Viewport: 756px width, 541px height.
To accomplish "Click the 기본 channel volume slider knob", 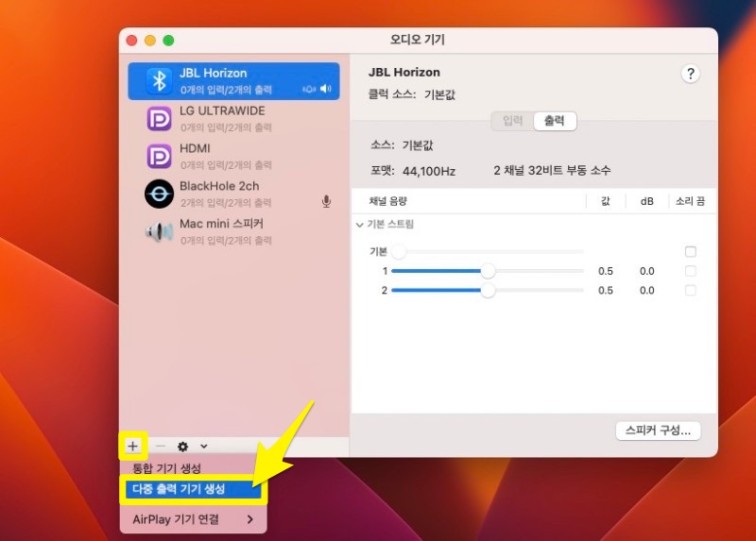I will (399, 251).
